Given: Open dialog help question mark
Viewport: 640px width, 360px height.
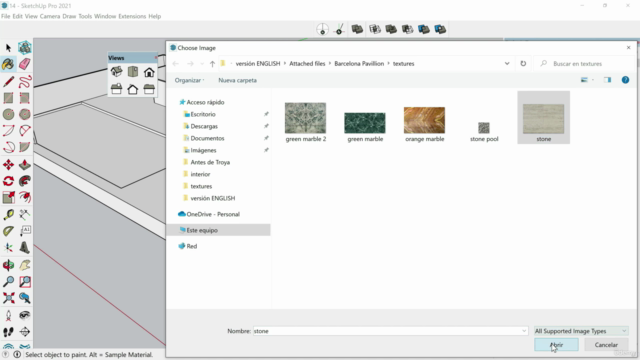Looking at the screenshot, I should (x=625, y=80).
